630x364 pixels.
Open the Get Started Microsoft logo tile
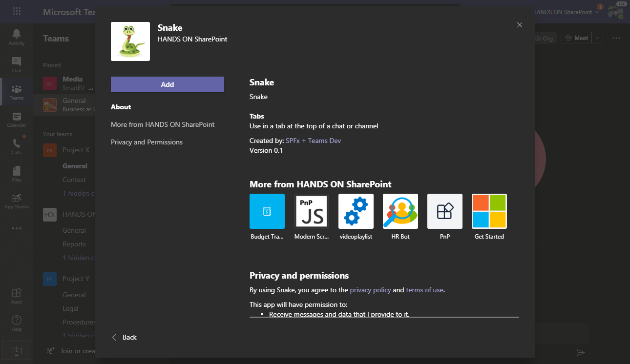tap(489, 211)
